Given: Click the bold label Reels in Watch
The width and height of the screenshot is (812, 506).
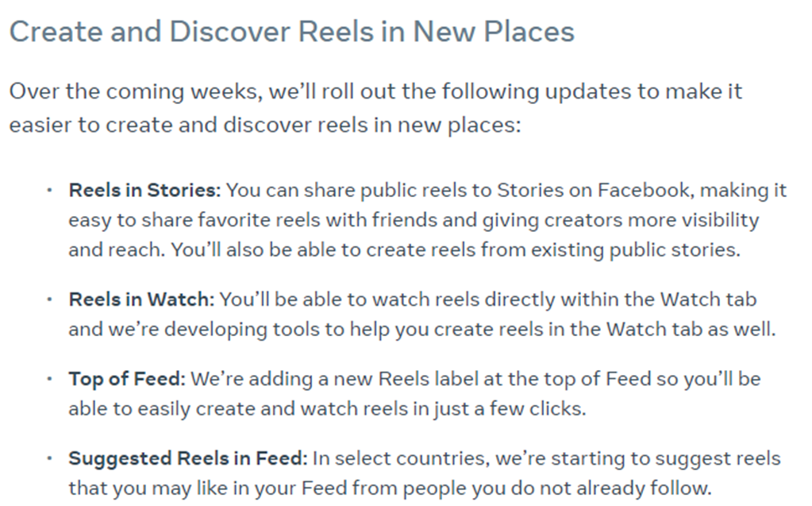Looking at the screenshot, I should point(141,299).
